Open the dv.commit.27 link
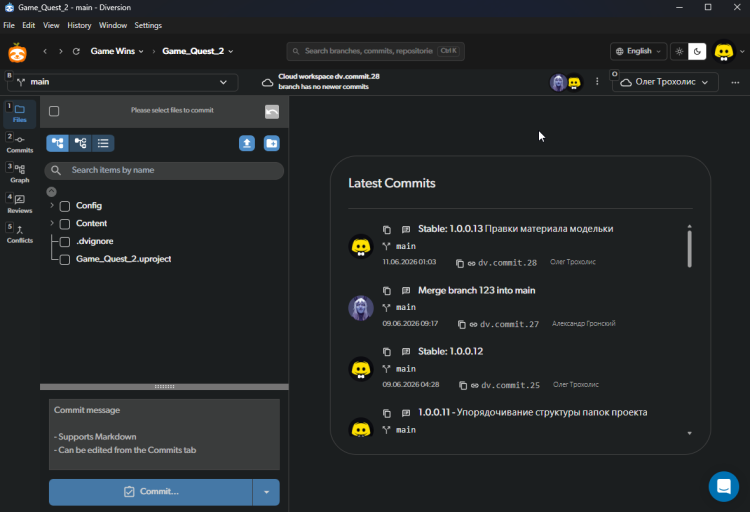The height and width of the screenshot is (512, 750). pos(504,324)
